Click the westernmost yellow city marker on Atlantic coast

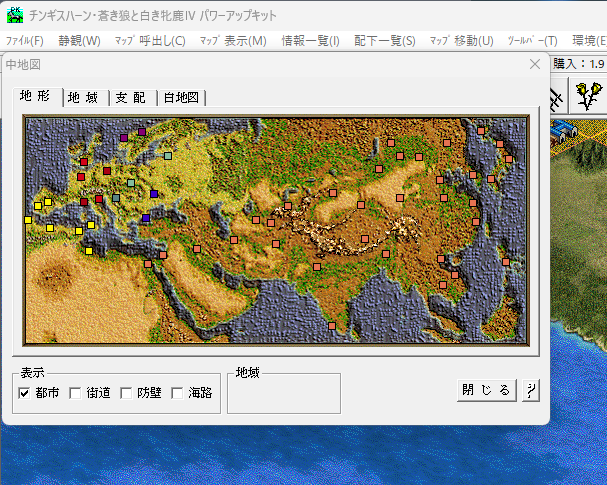coord(28,220)
